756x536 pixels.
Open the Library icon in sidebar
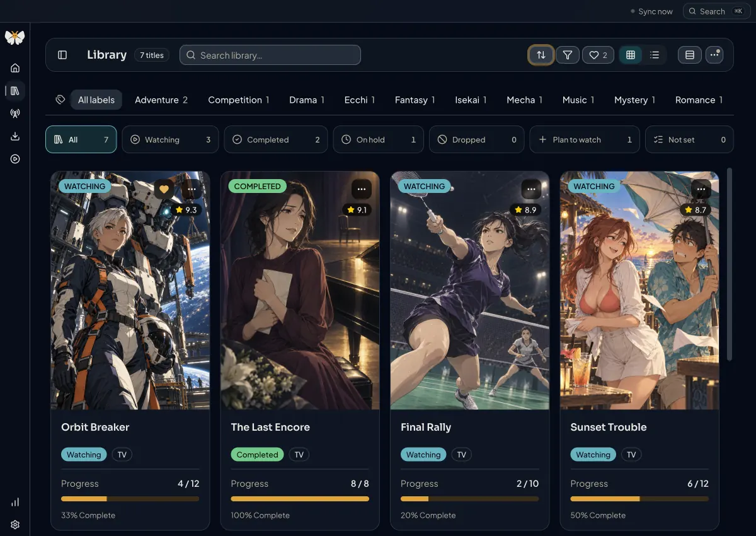click(15, 91)
